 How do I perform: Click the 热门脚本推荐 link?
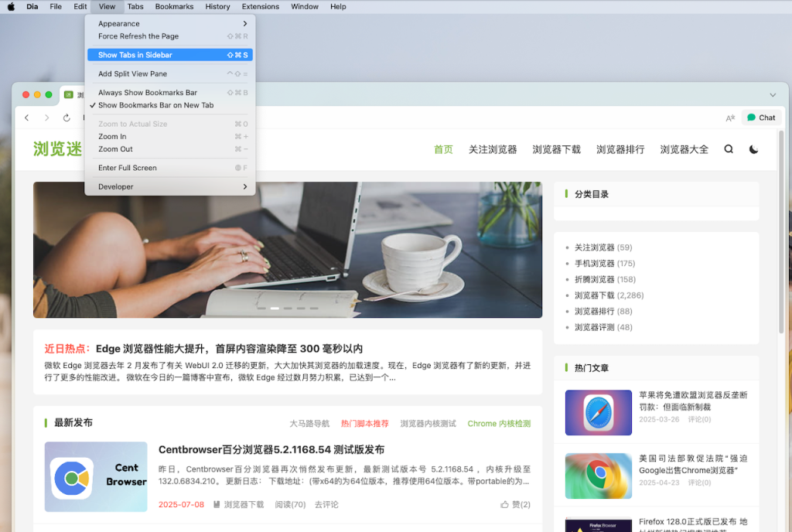(365, 424)
